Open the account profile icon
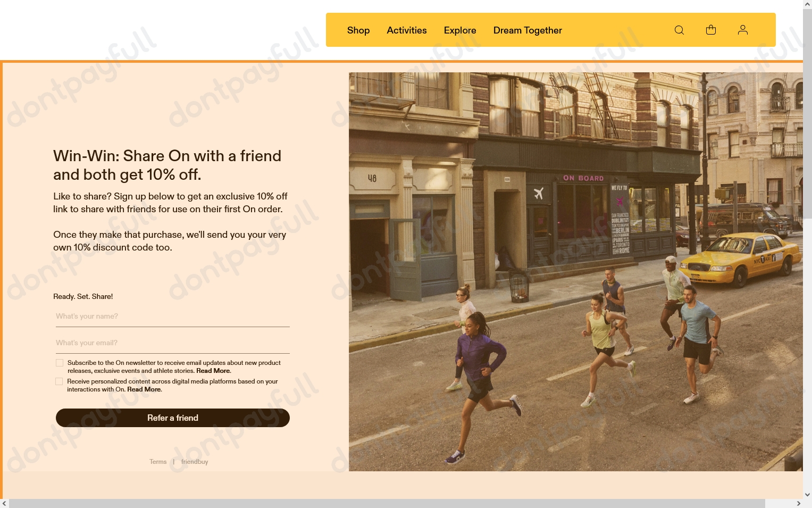 (743, 30)
